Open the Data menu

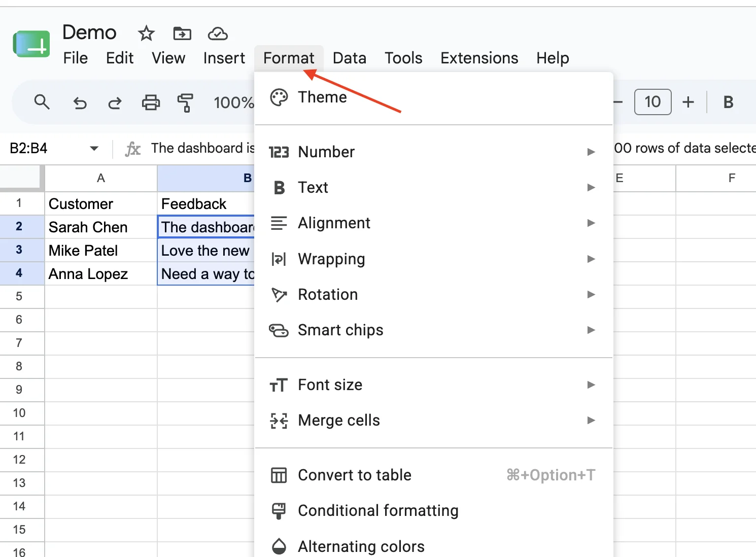(350, 58)
